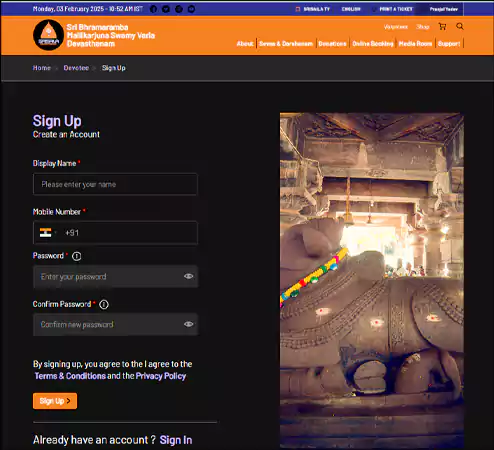This screenshot has height=450, width=494.
Task: Open the Privacy Policy link
Action: tap(161, 376)
